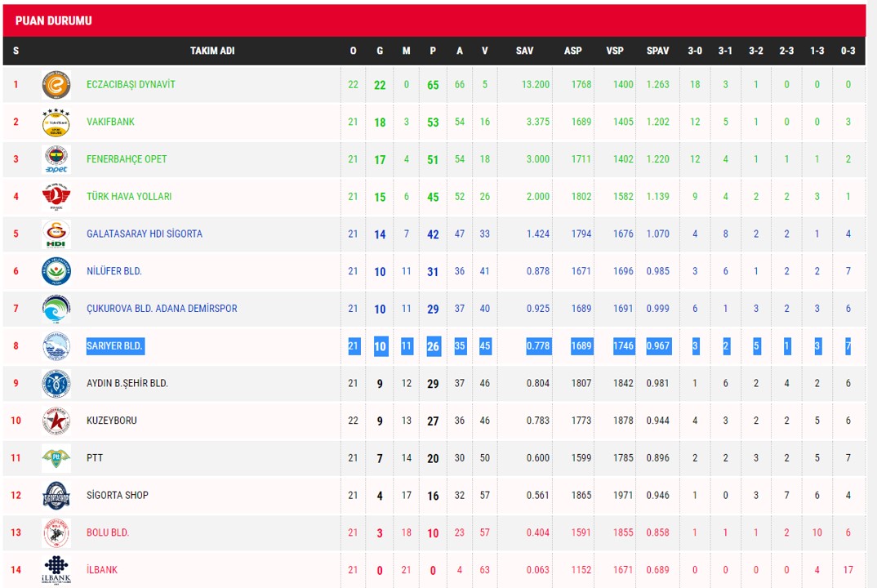The height and width of the screenshot is (588, 877).
Task: Click İlbank's SPAV value 0.689
Action: point(658,569)
